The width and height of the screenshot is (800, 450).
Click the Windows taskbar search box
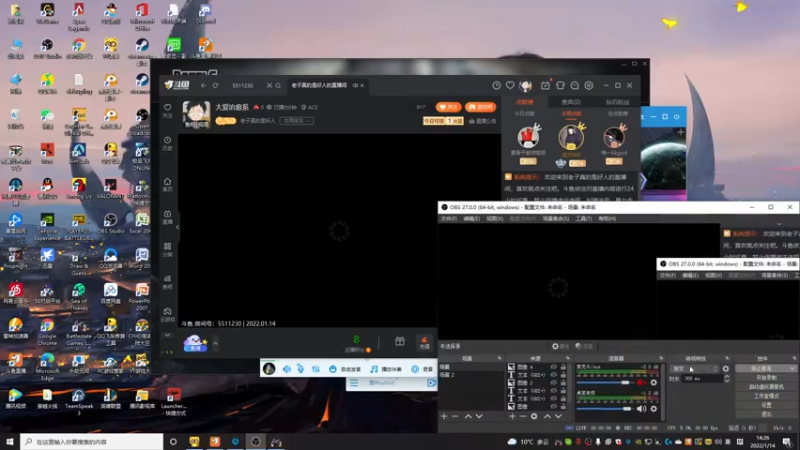pyautogui.click(x=92, y=441)
